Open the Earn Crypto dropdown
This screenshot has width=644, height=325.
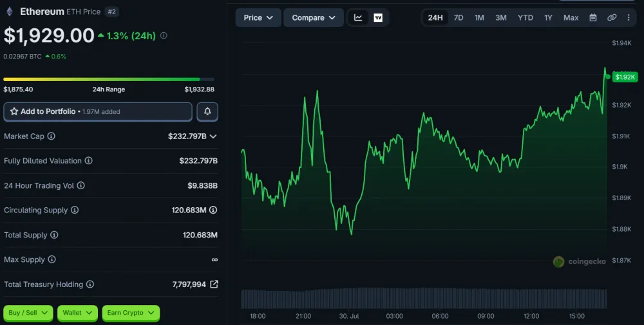point(131,313)
